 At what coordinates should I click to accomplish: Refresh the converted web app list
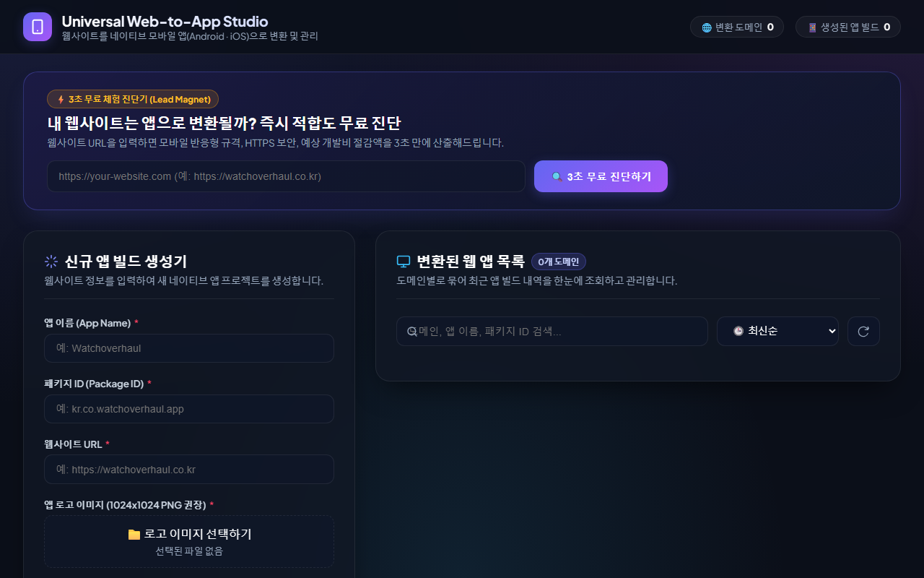click(863, 332)
